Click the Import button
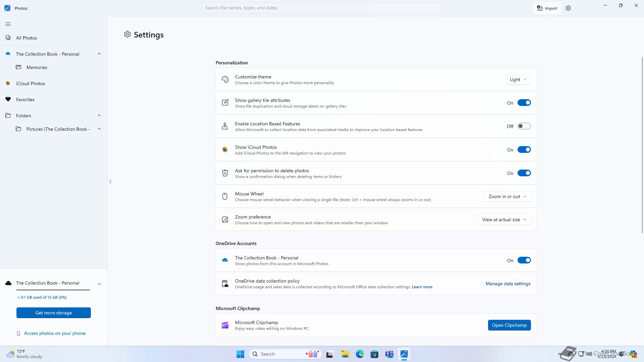This screenshot has height=362, width=644. (x=547, y=8)
